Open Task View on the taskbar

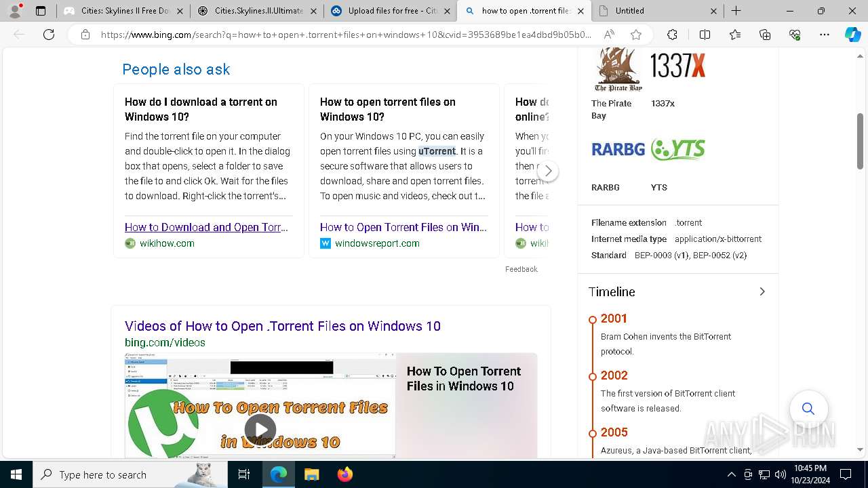(244, 474)
